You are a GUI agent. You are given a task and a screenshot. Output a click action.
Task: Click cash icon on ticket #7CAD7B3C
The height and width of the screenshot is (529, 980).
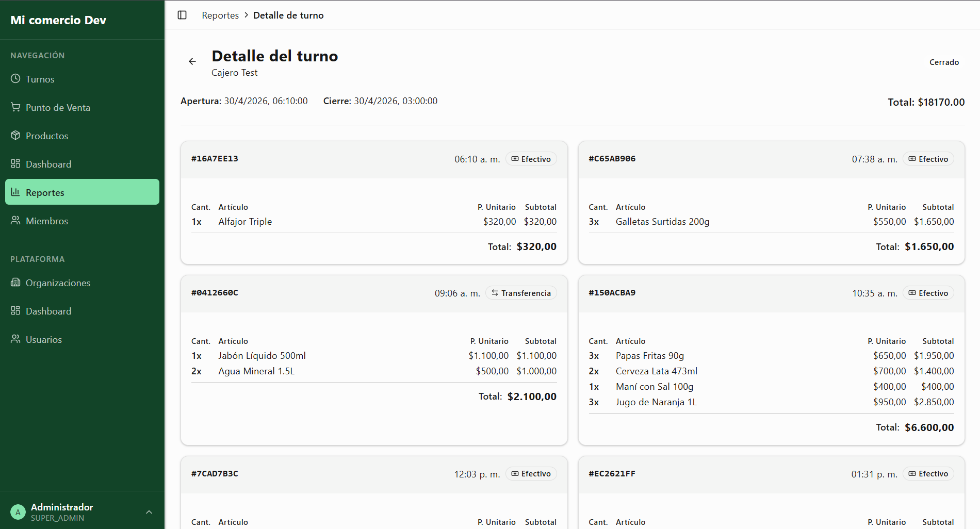pos(515,473)
